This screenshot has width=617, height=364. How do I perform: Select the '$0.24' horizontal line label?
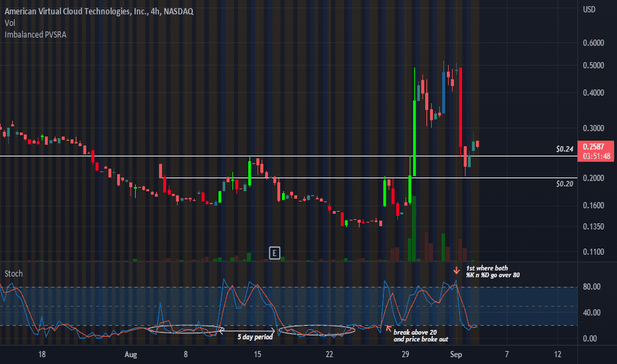click(x=565, y=149)
